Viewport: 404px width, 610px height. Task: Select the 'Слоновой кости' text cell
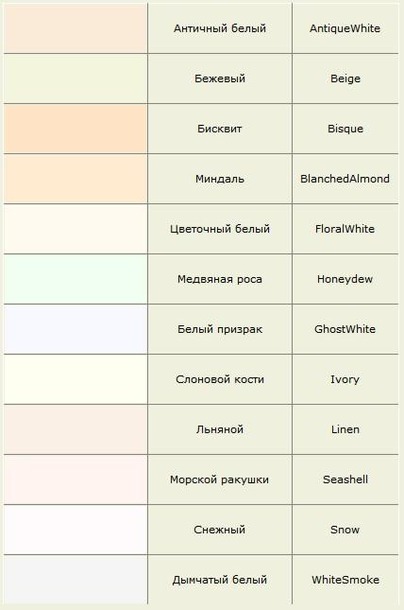click(x=220, y=379)
